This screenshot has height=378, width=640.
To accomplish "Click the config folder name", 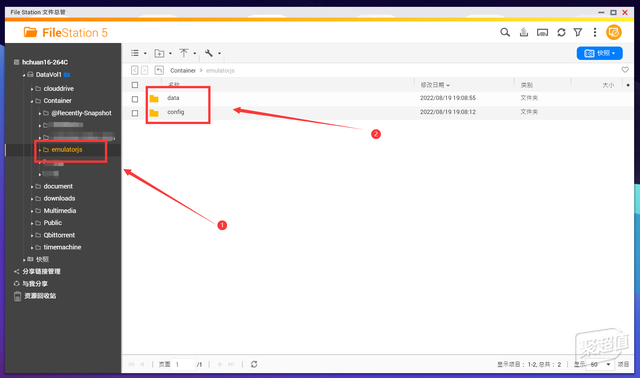I will point(176,112).
